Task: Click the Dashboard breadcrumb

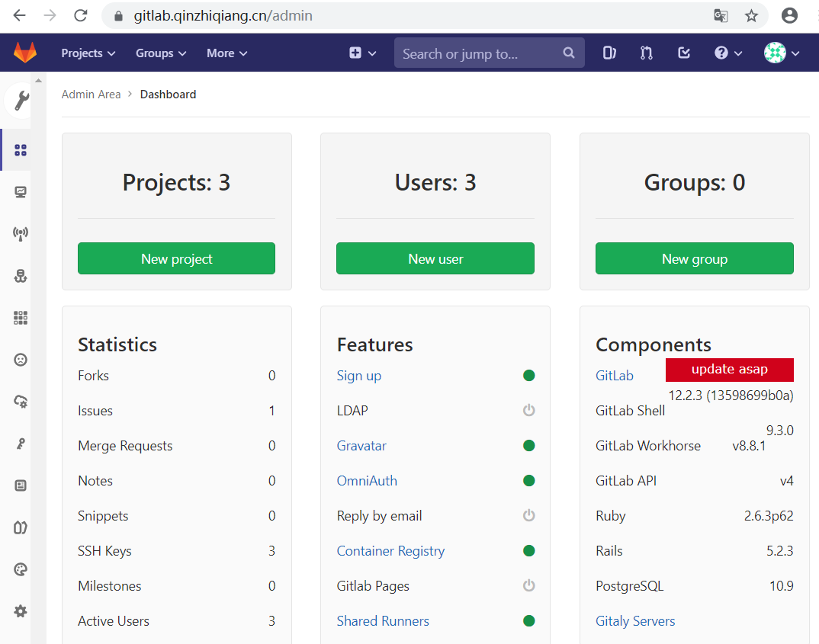Action: (x=169, y=95)
